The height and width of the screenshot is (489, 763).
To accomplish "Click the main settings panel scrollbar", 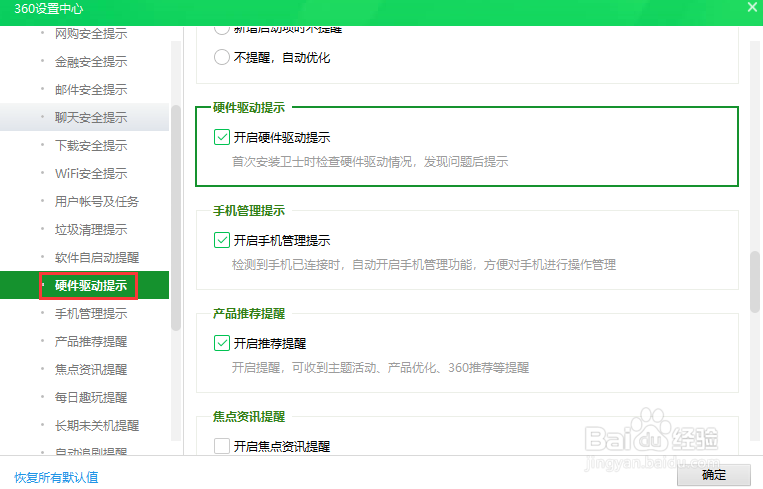I will (x=755, y=281).
